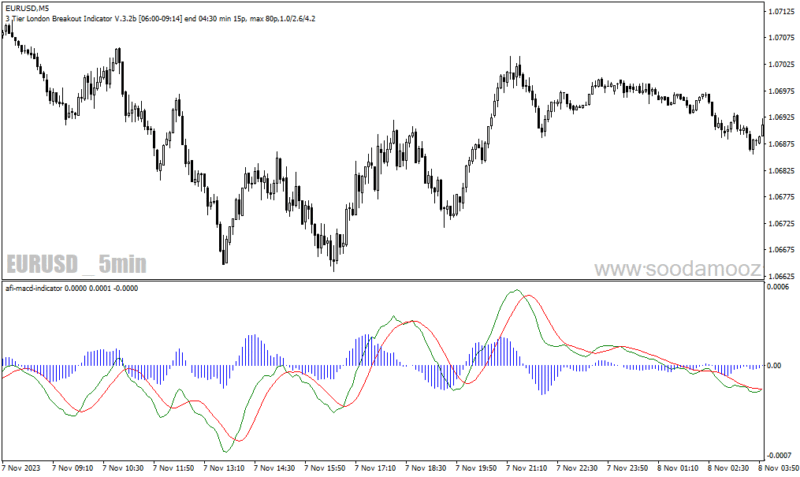This screenshot has height=477, width=800.
Task: Click price level 1.06925
Action: [x=782, y=117]
